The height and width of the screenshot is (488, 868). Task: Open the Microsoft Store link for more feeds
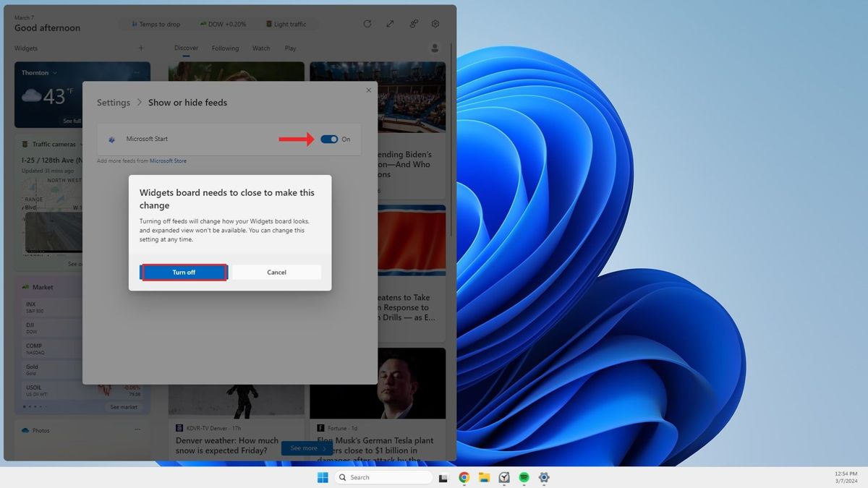(x=169, y=160)
